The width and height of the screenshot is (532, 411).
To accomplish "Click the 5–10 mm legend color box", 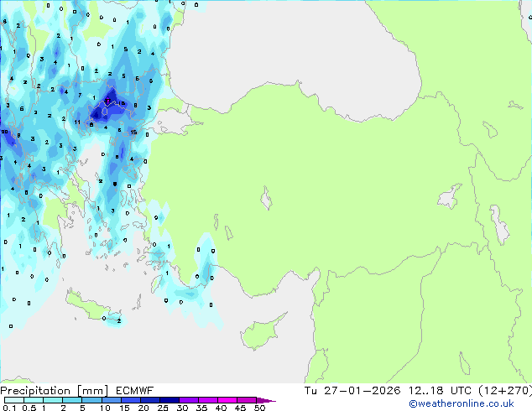I will point(91,400).
